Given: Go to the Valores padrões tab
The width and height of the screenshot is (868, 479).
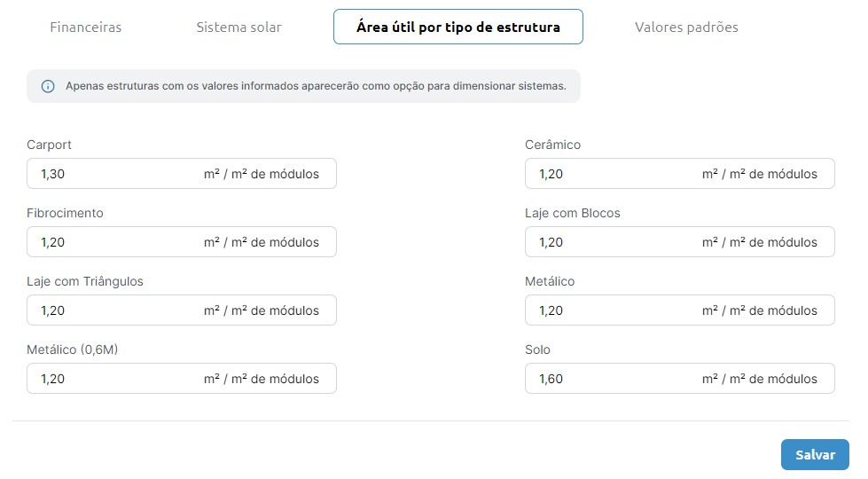Looking at the screenshot, I should (686, 27).
